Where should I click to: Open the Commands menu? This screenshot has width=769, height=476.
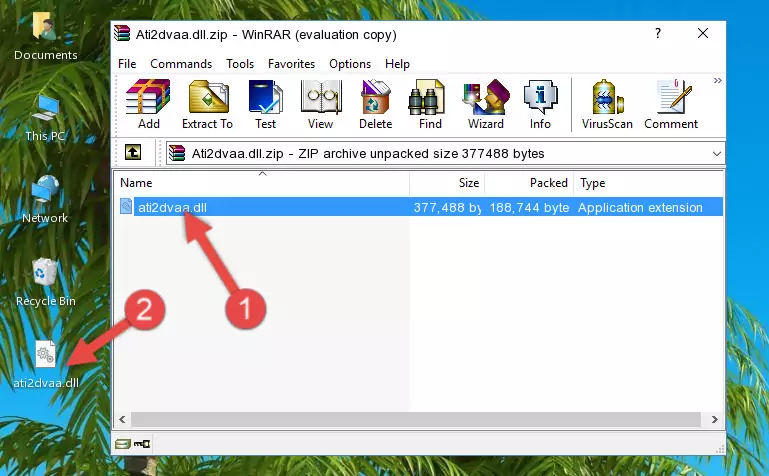[x=181, y=64]
